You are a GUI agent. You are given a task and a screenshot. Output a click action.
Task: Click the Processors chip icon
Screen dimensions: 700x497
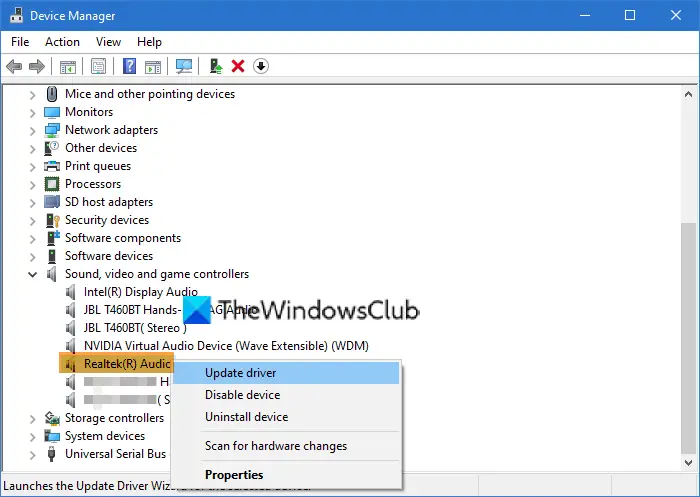tap(52, 184)
